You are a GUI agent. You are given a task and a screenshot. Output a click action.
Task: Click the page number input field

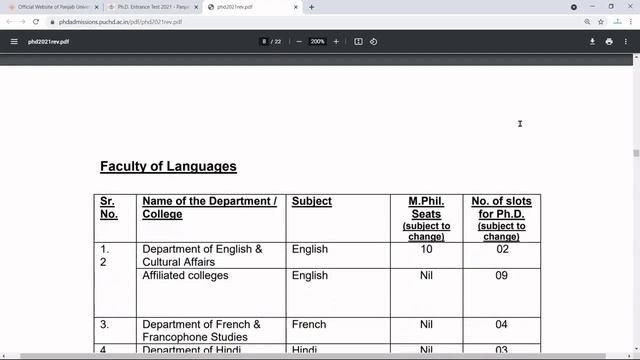tap(264, 42)
